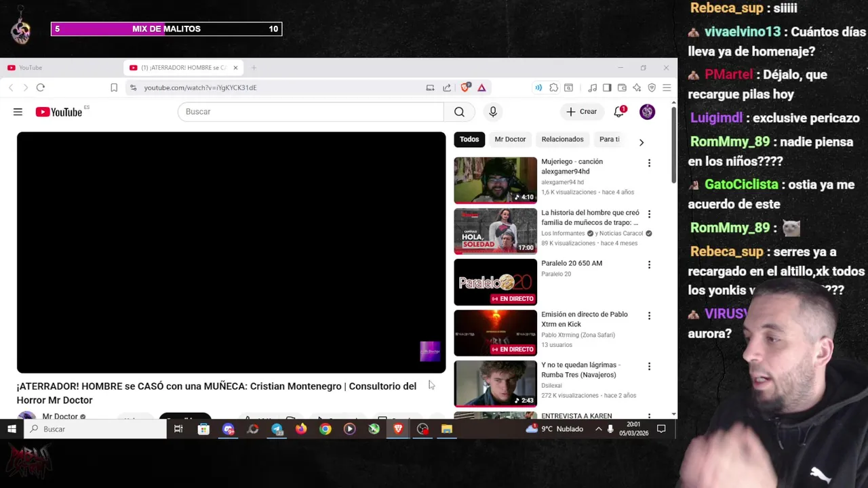
Task: Open the YouTube hamburger guide menu
Action: point(18,112)
